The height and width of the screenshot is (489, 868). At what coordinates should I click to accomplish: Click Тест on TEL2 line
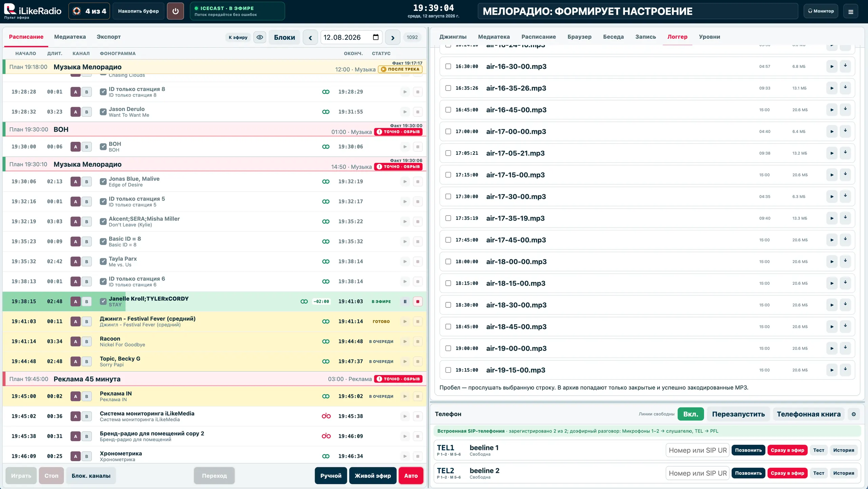(x=818, y=473)
